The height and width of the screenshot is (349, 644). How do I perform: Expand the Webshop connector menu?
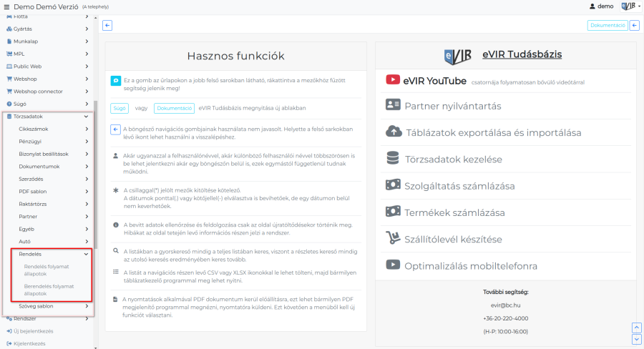click(x=87, y=92)
